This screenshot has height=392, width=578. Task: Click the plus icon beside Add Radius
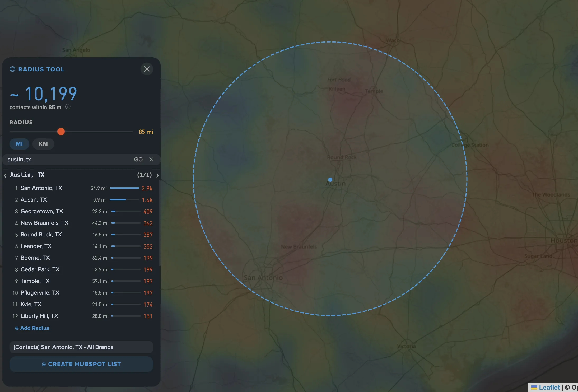[16, 328]
